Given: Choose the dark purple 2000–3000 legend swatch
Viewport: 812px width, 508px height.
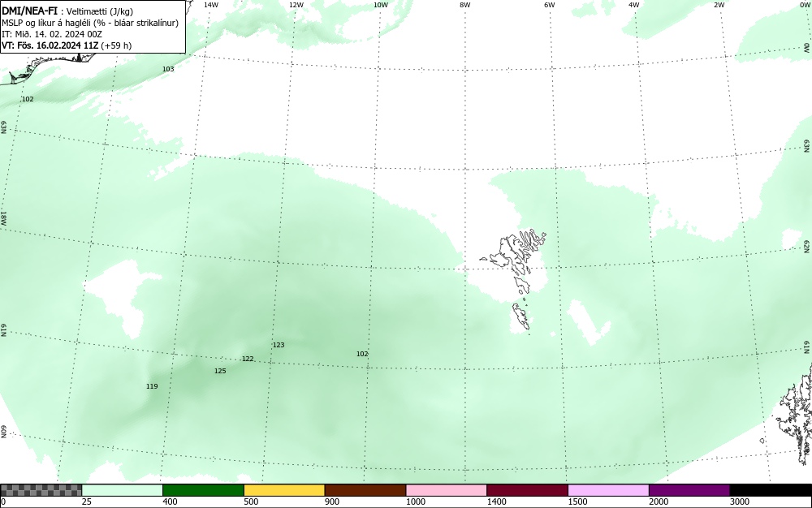Looking at the screenshot, I should click(689, 490).
